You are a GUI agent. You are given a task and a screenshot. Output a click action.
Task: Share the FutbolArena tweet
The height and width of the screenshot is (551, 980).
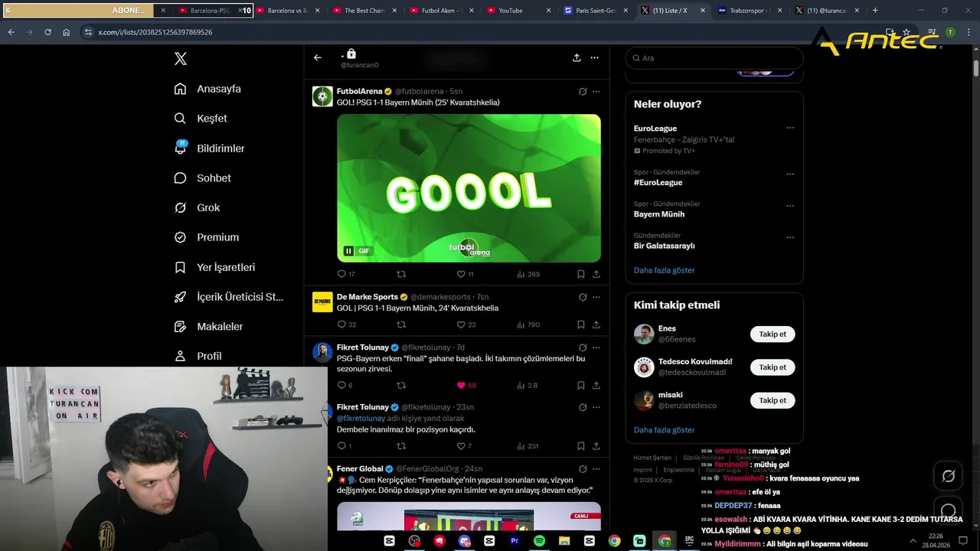point(596,274)
